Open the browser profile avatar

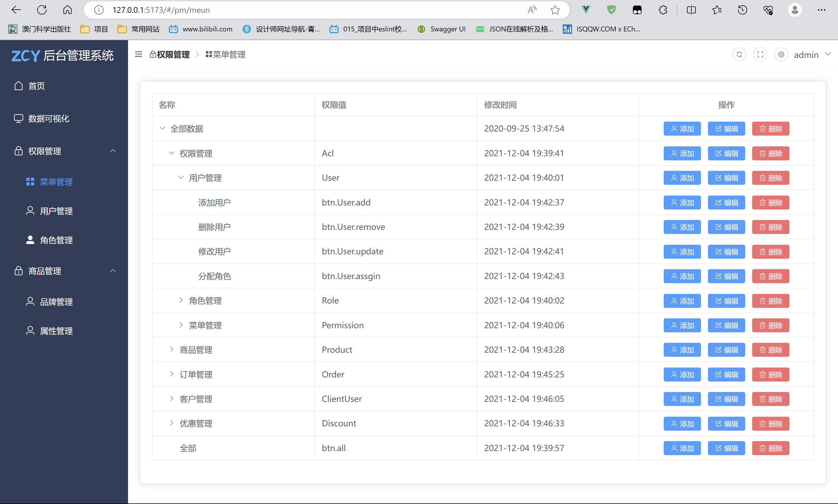(795, 10)
